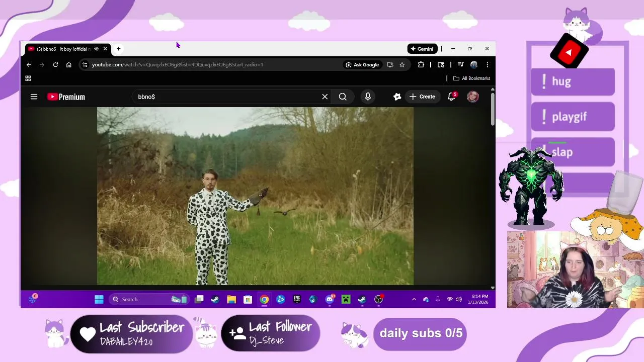Screen dimensions: 644x362
Task: Show hidden system tray icons
Action: coord(414,299)
